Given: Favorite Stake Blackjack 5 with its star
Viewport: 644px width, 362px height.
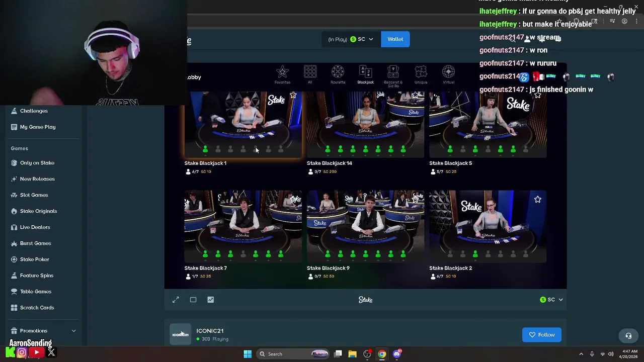Looking at the screenshot, I should point(538,95).
